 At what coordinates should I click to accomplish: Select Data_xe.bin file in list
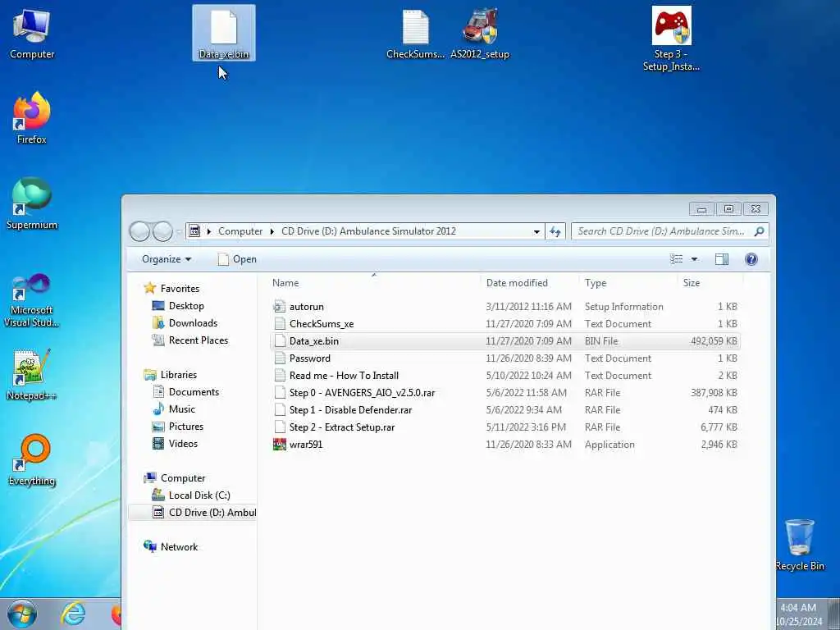click(x=505, y=340)
